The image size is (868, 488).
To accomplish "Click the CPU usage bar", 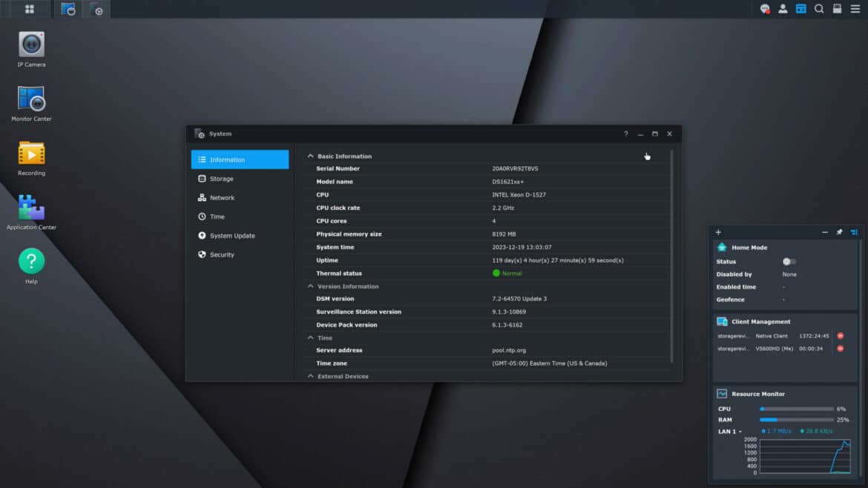I will [797, 409].
